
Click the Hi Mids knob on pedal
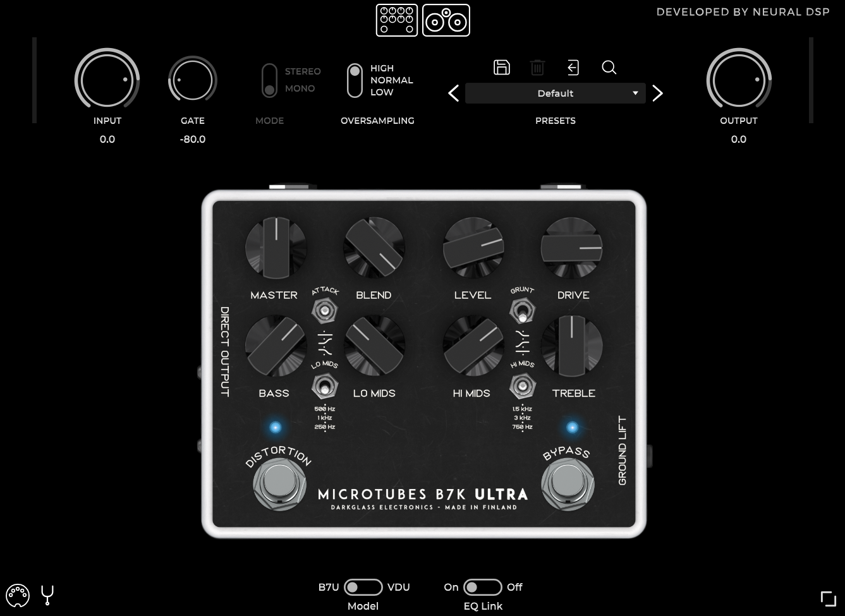point(473,346)
